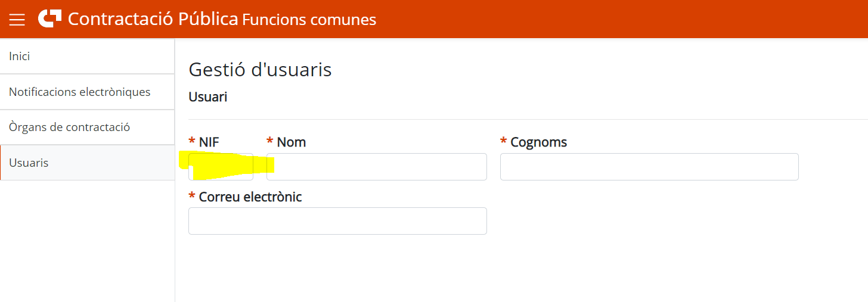Open Òrgans de contractació sidebar item
The image size is (868, 302).
pyautogui.click(x=87, y=127)
